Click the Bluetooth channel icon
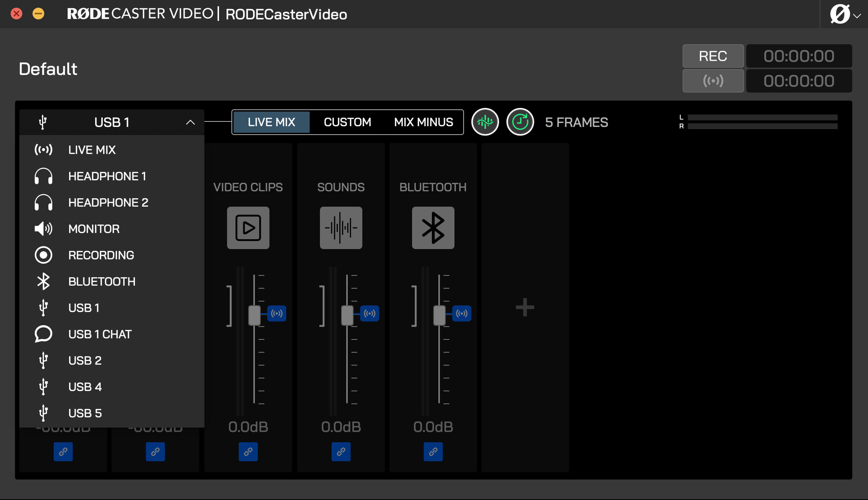The height and width of the screenshot is (500, 868). 433,228
